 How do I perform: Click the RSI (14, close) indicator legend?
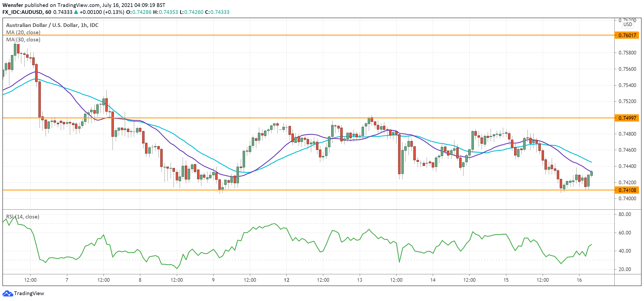[x=23, y=217]
